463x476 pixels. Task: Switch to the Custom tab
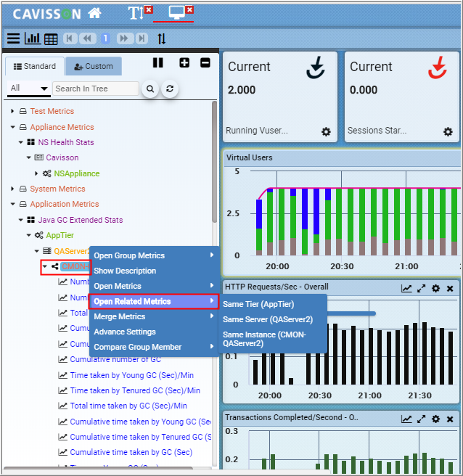tap(94, 66)
